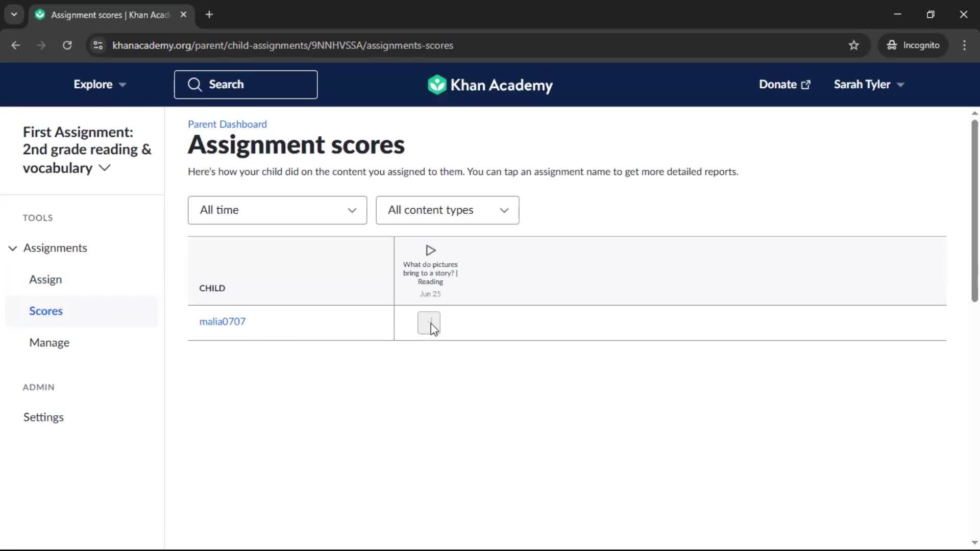Screen dimensions: 980x551
Task: Open the All time filter dropdown
Action: [x=277, y=210]
